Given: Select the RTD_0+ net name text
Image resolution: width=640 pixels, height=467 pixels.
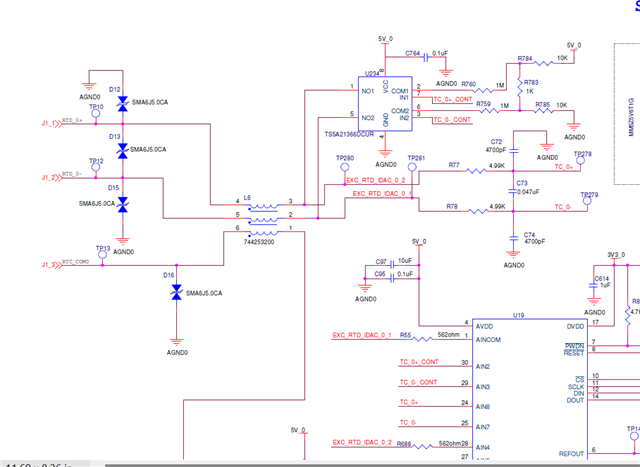Looking at the screenshot, I should pyautogui.click(x=72, y=120).
